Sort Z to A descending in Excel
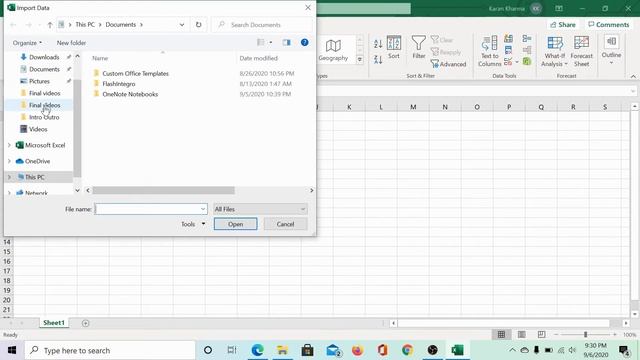Screen dimensions: 640x360 coord(378,60)
